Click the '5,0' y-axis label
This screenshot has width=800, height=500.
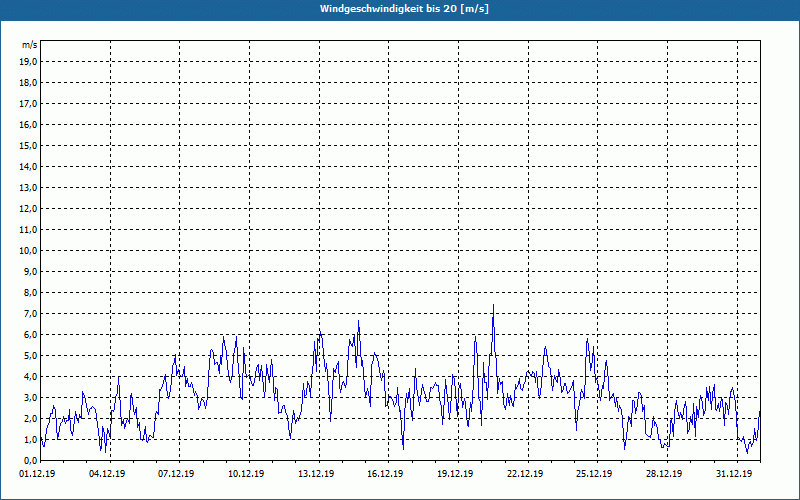[30, 356]
